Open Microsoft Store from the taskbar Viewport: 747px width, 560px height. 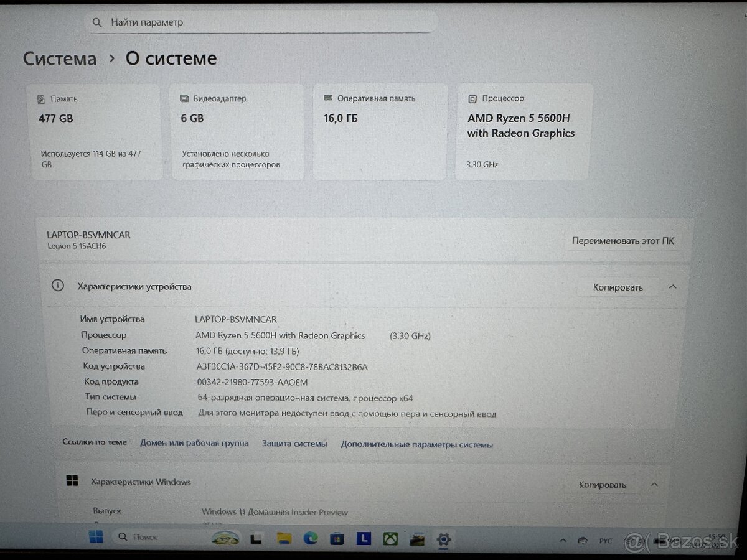pyautogui.click(x=336, y=539)
